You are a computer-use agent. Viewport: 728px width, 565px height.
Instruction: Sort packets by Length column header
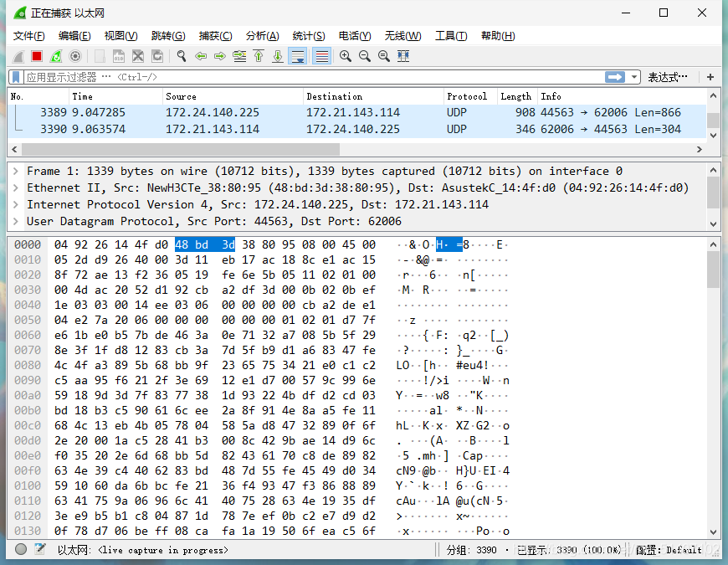[517, 96]
